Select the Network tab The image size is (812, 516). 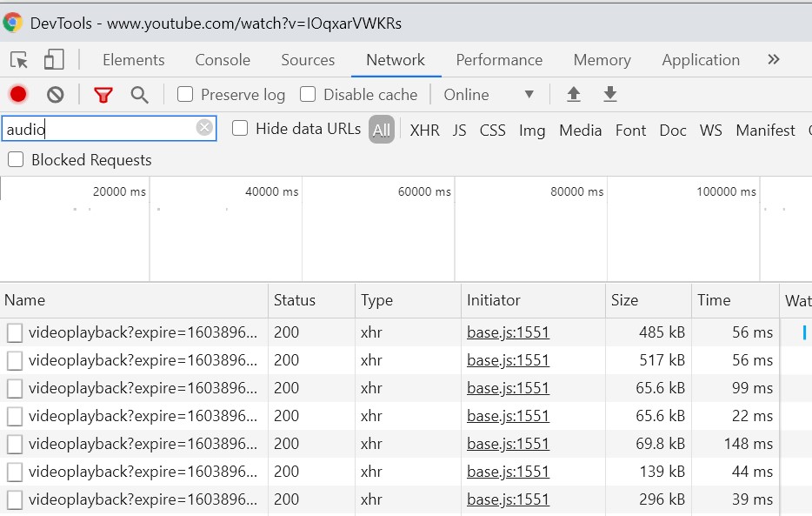click(396, 60)
